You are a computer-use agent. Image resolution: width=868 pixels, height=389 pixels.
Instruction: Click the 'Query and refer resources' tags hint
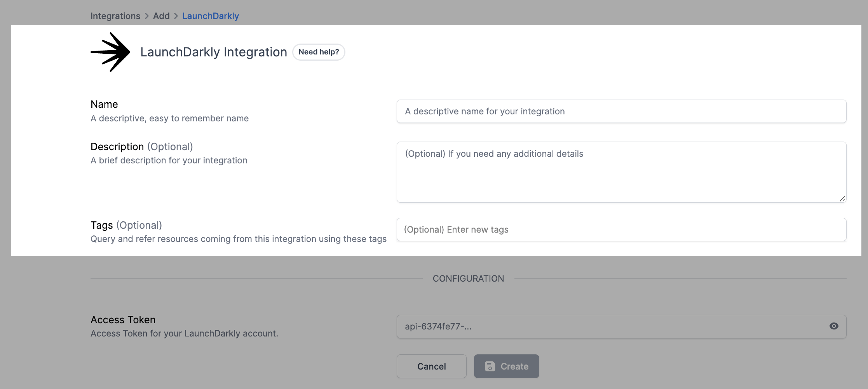point(239,239)
